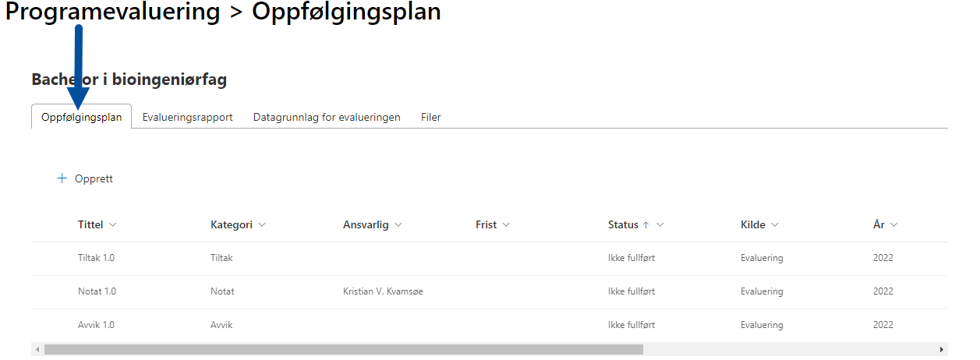The width and height of the screenshot is (980, 360).
Task: Click the scrollbar left arrow
Action: click(x=37, y=350)
